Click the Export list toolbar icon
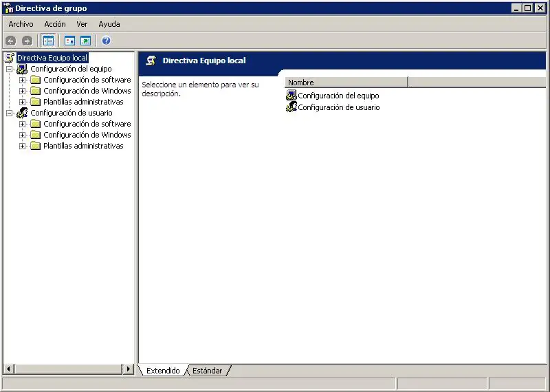This screenshot has width=550, height=392. (85, 41)
